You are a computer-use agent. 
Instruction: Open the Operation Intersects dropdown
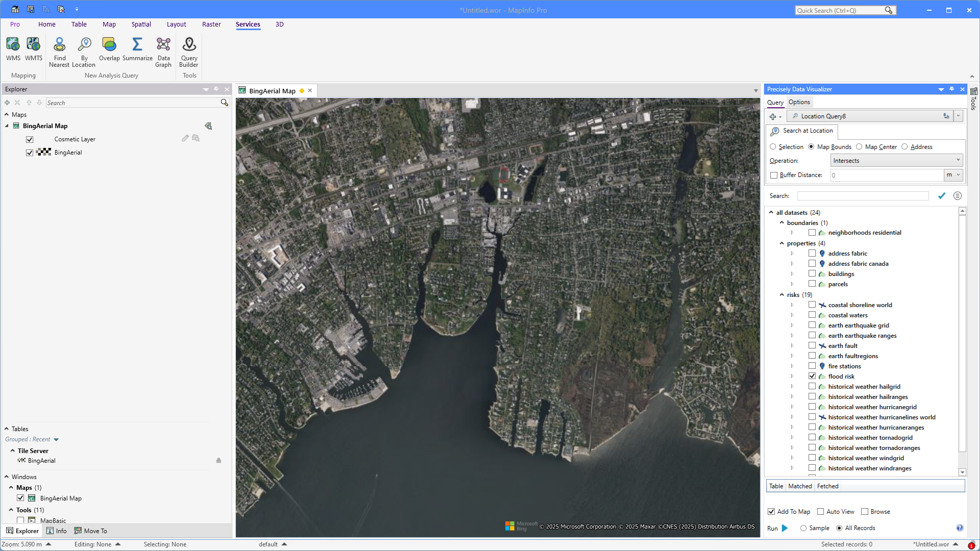tap(896, 161)
